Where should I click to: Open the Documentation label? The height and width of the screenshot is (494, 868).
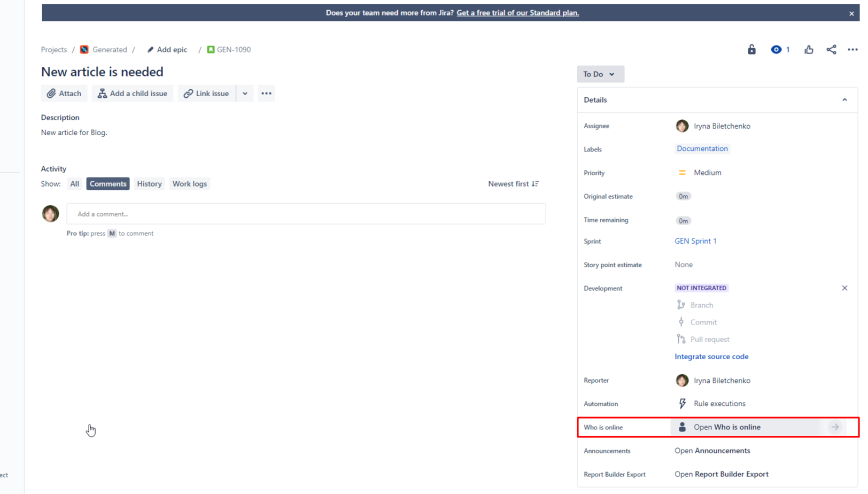point(702,149)
